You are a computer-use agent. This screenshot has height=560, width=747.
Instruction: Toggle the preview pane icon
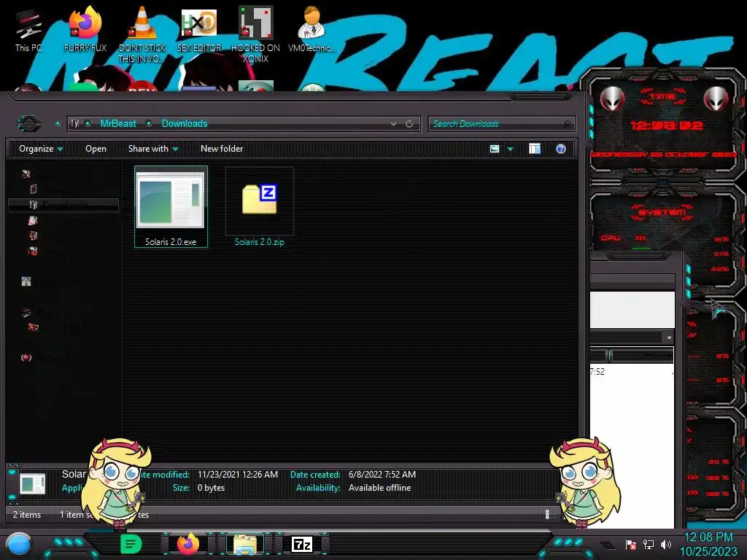point(535,149)
